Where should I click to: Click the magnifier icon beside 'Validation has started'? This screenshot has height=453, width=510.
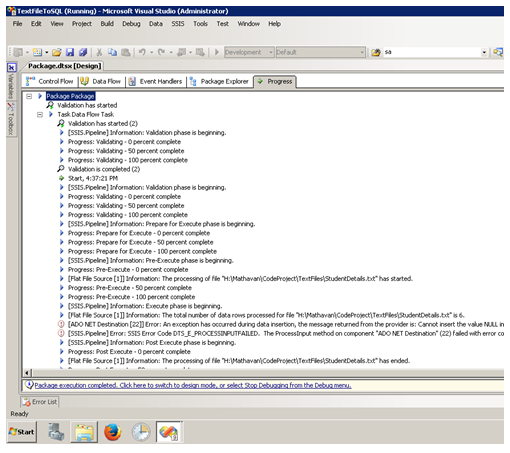(x=50, y=105)
